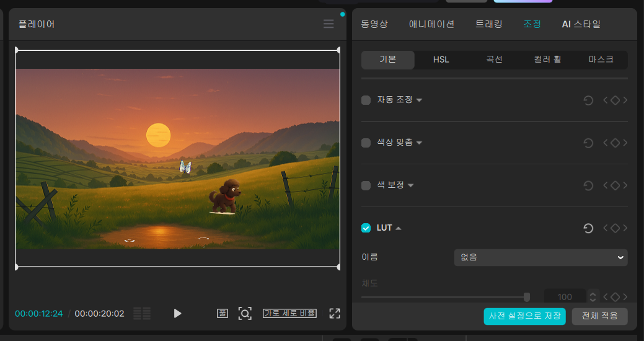Reset the 자동 조정 setting
Screen dimensions: 644x341
coord(588,100)
